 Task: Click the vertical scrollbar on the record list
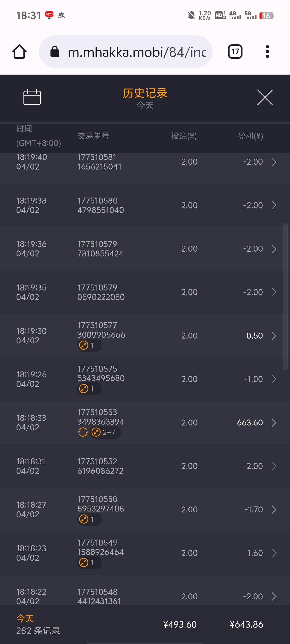pos(285,296)
